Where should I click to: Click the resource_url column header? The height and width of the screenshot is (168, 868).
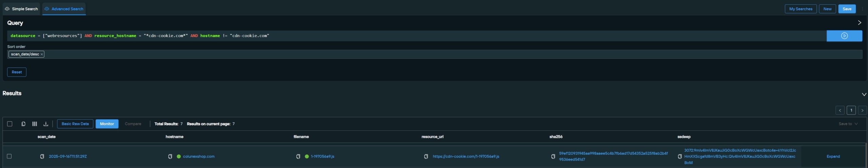432,137
